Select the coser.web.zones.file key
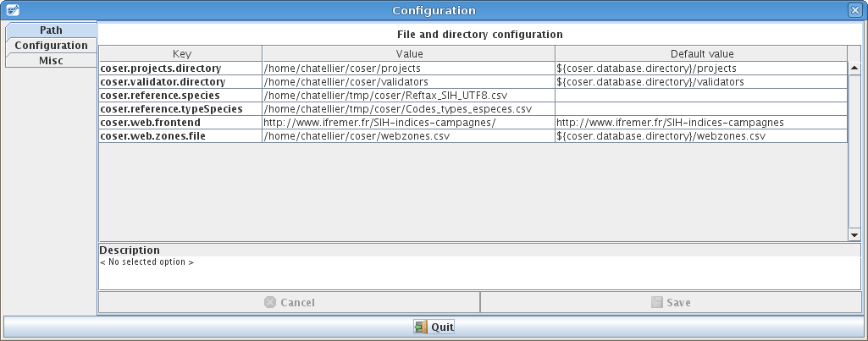The width and height of the screenshot is (868, 341). point(180,135)
